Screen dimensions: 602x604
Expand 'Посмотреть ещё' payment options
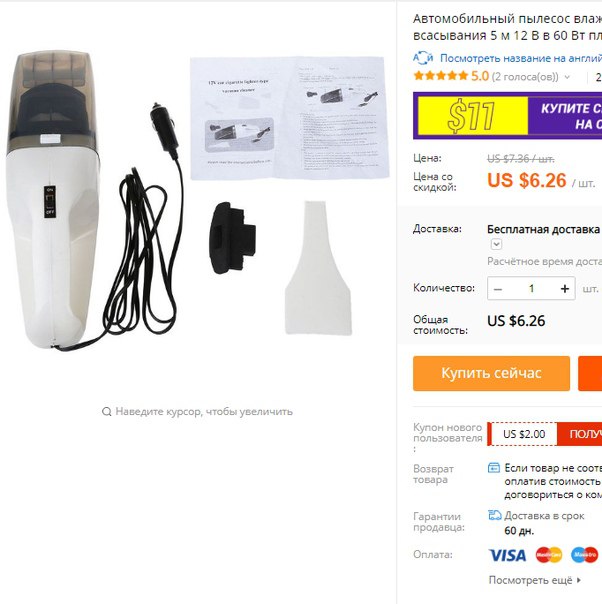(535, 580)
